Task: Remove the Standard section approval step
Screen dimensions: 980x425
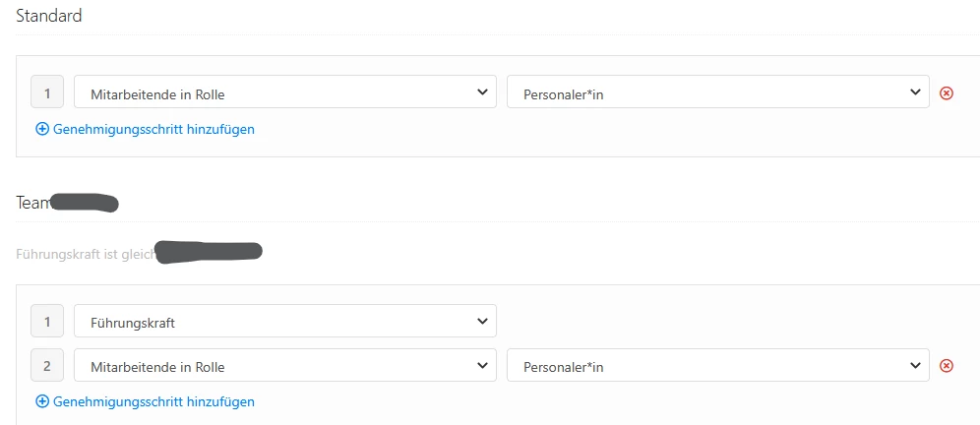Action: coord(947,92)
